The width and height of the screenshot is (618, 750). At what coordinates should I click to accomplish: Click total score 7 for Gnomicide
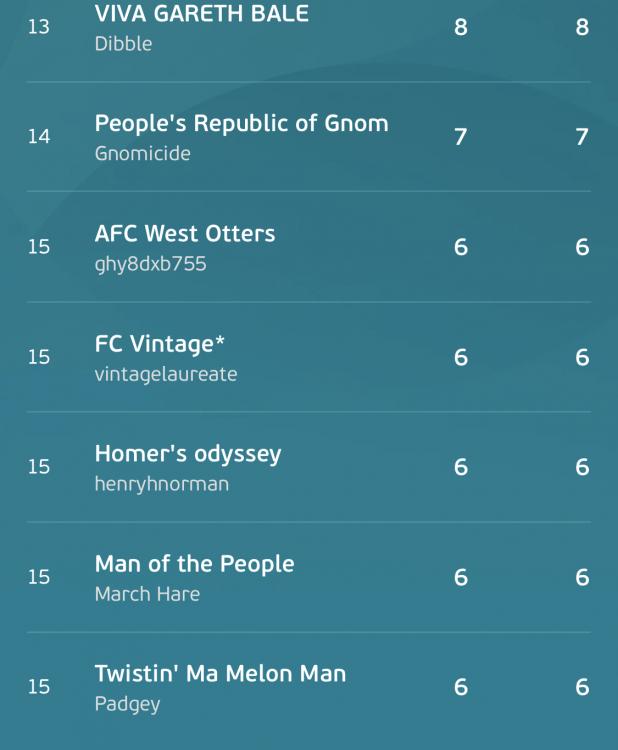click(582, 137)
